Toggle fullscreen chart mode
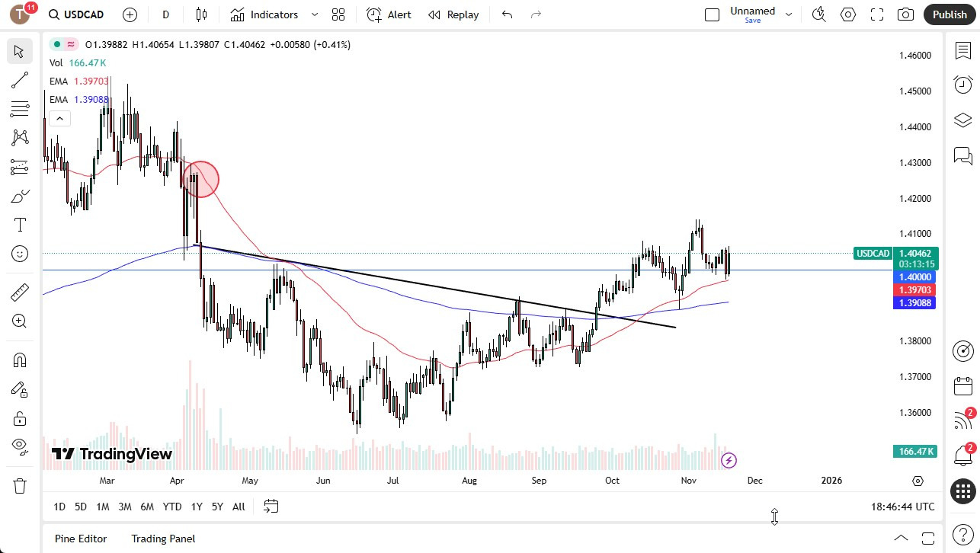The height and width of the screenshot is (553, 980). [877, 14]
